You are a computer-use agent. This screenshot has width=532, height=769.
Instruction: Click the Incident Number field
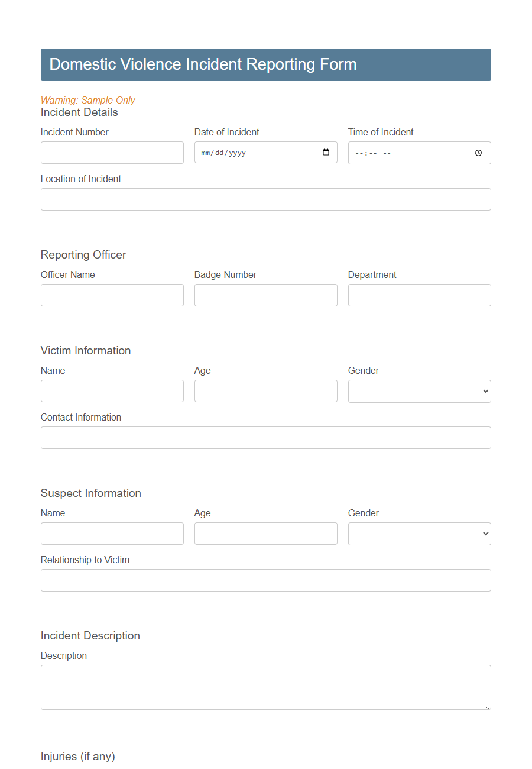(112, 153)
